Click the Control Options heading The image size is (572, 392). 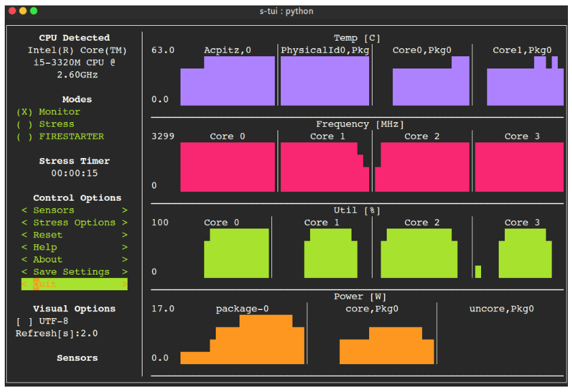pos(76,197)
